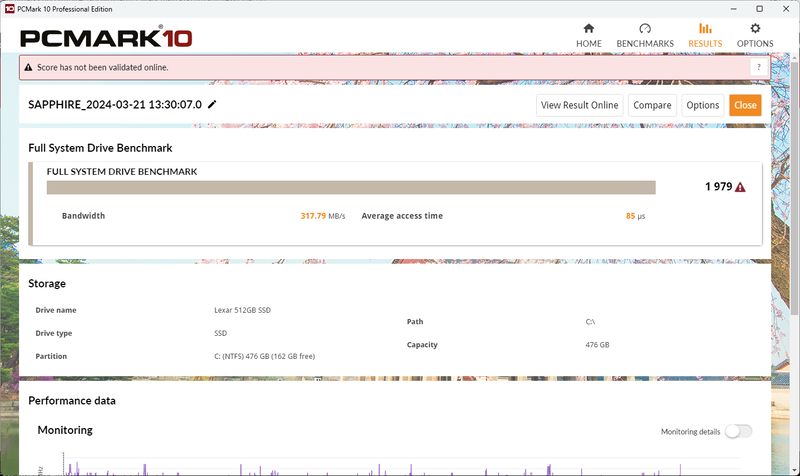Click 'Score has not been validated online' message
800x476 pixels.
point(103,67)
